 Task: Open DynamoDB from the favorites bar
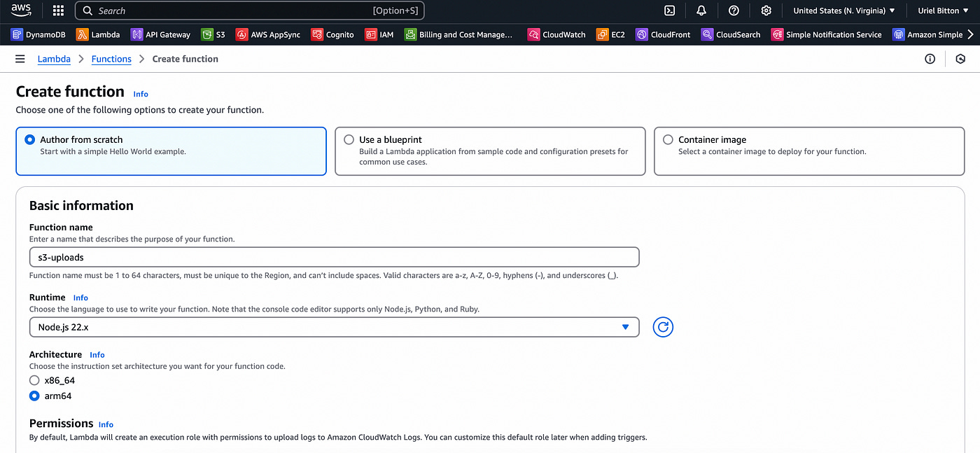click(38, 34)
